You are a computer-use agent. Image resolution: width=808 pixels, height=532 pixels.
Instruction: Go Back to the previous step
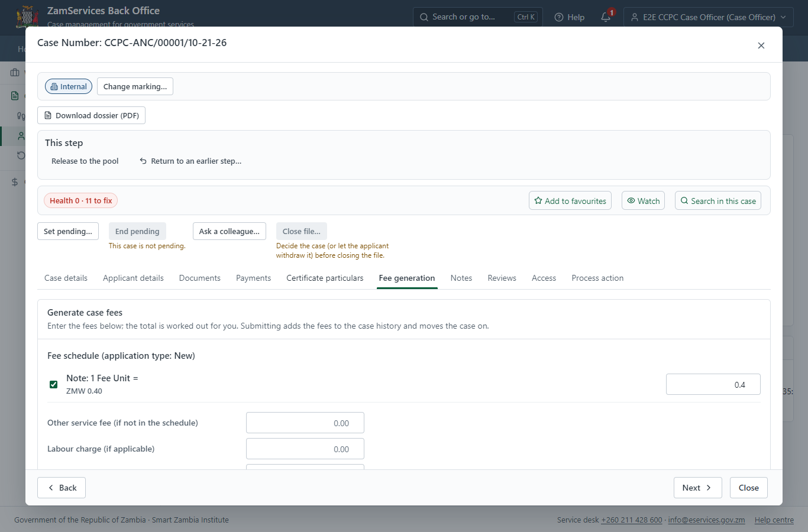(x=62, y=488)
